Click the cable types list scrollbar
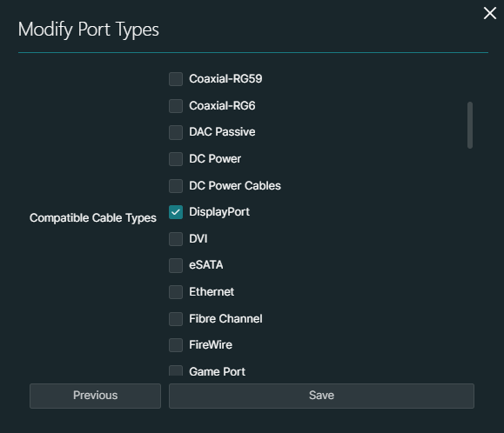Image resolution: width=504 pixels, height=433 pixels. coord(470,125)
